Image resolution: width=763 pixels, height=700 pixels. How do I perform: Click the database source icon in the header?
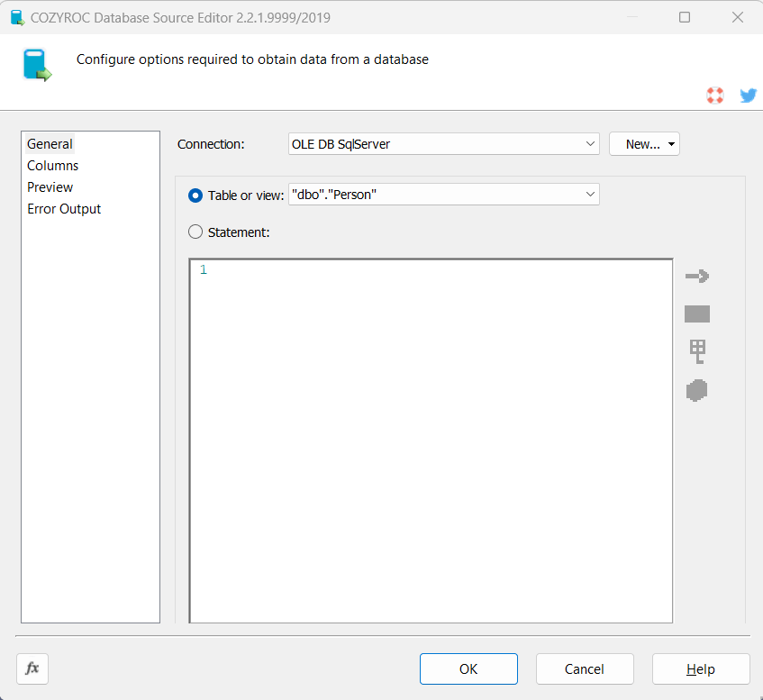(37, 65)
